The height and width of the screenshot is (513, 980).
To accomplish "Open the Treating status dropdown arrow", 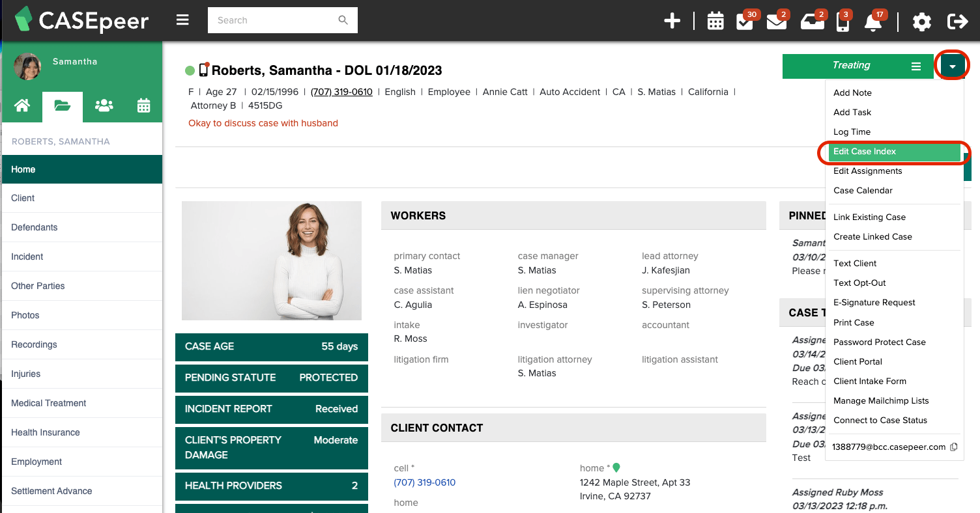I will point(953,65).
